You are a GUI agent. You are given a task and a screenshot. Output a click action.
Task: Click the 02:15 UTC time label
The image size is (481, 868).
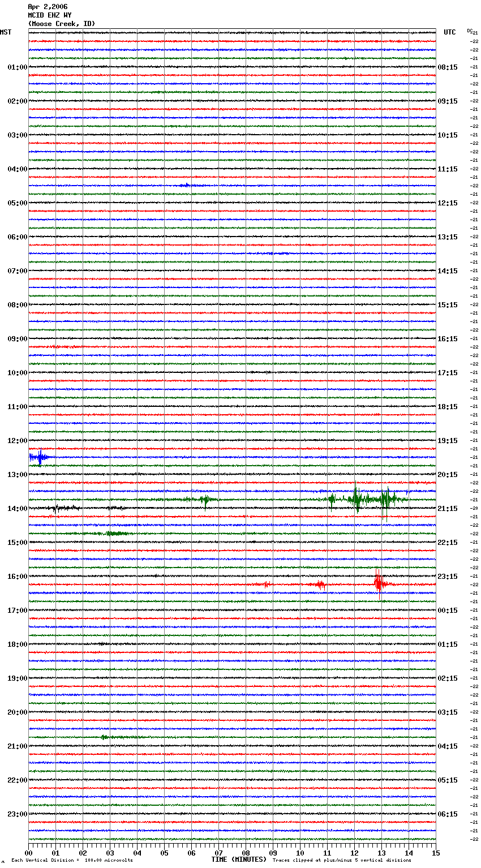tap(448, 678)
